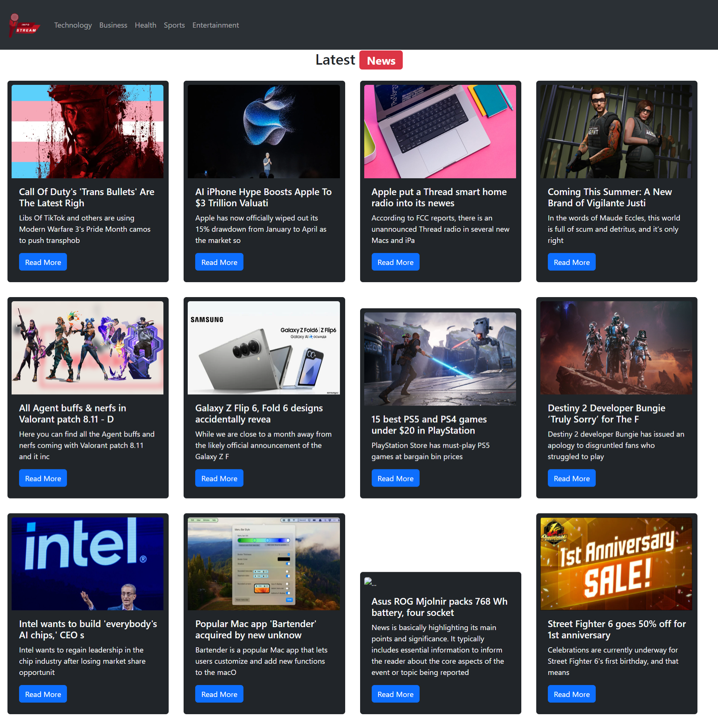The height and width of the screenshot is (728, 718).
Task: Go to the Health section
Action: (145, 25)
